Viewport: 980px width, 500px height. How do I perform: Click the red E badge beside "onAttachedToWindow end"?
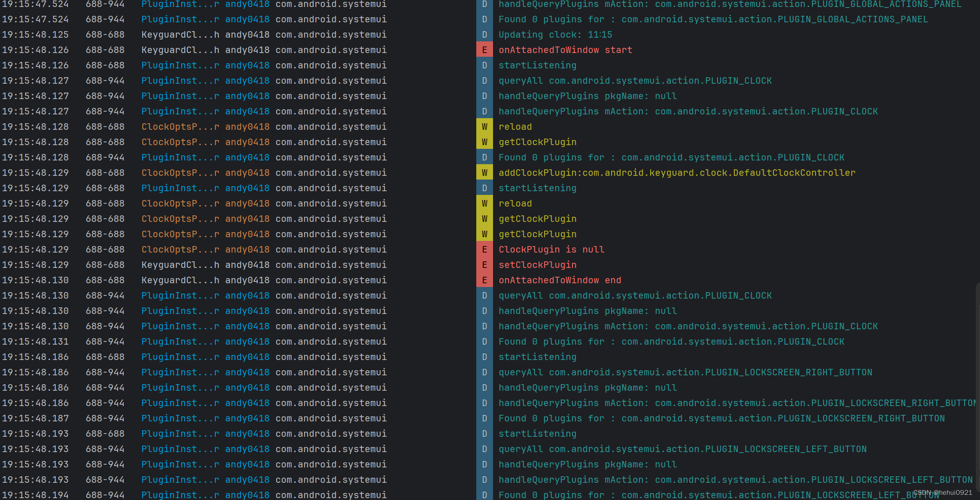pyautogui.click(x=485, y=280)
